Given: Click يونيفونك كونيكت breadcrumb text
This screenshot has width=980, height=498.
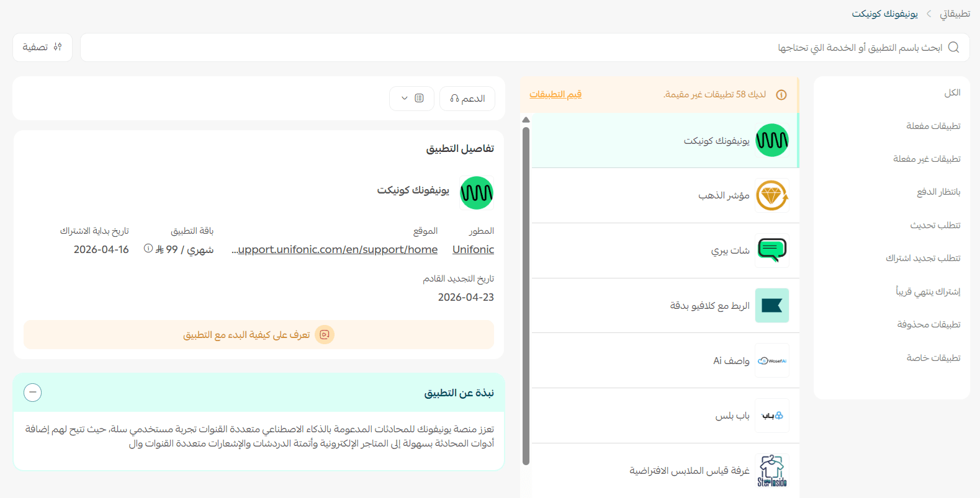Looking at the screenshot, I should click(884, 14).
